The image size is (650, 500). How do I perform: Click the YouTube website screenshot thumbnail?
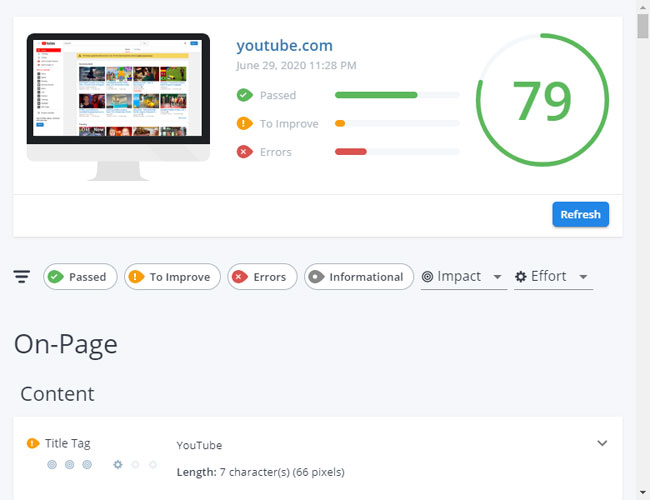pyautogui.click(x=118, y=90)
